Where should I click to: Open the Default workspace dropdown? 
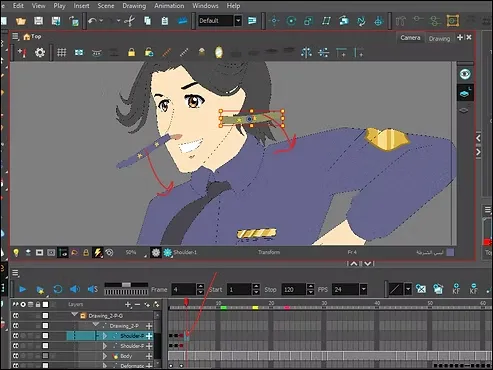(238, 21)
